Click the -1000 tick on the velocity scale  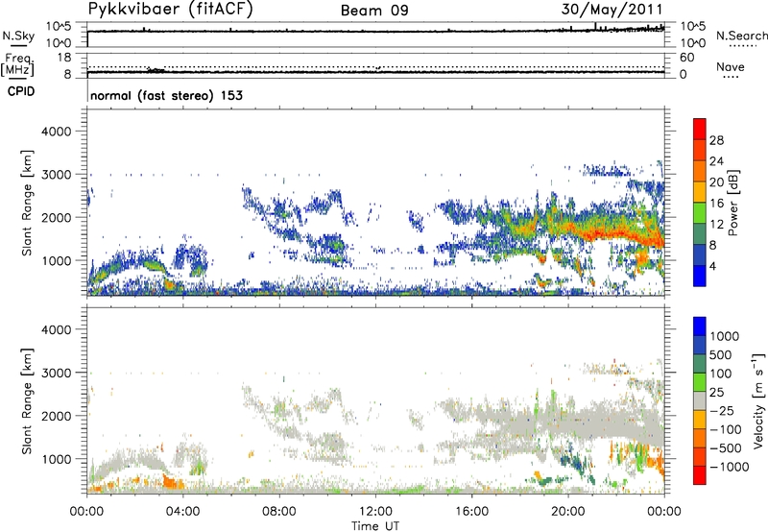tap(730, 467)
